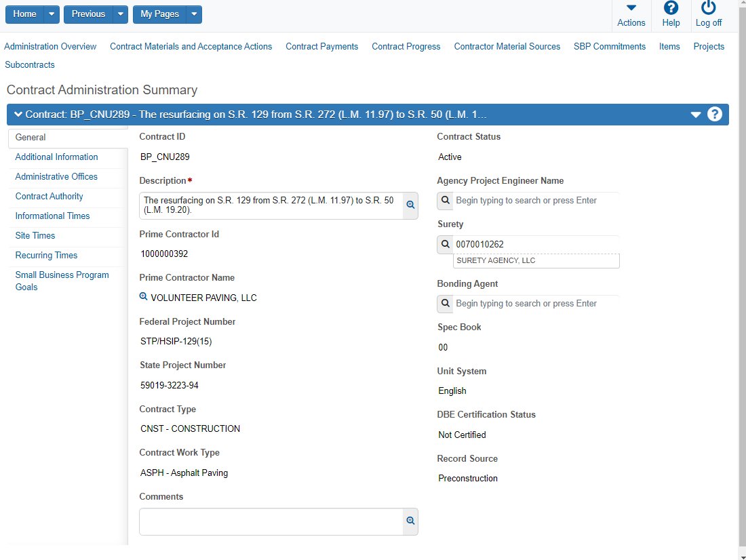Click the contract header help icon
Viewport: 746px width, 560px height.
[x=714, y=114]
